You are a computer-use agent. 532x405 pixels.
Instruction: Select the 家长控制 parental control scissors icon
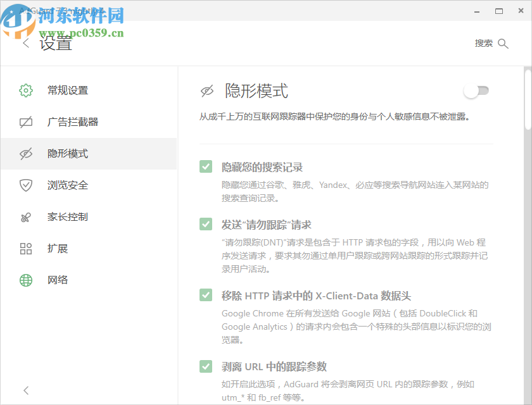click(25, 216)
